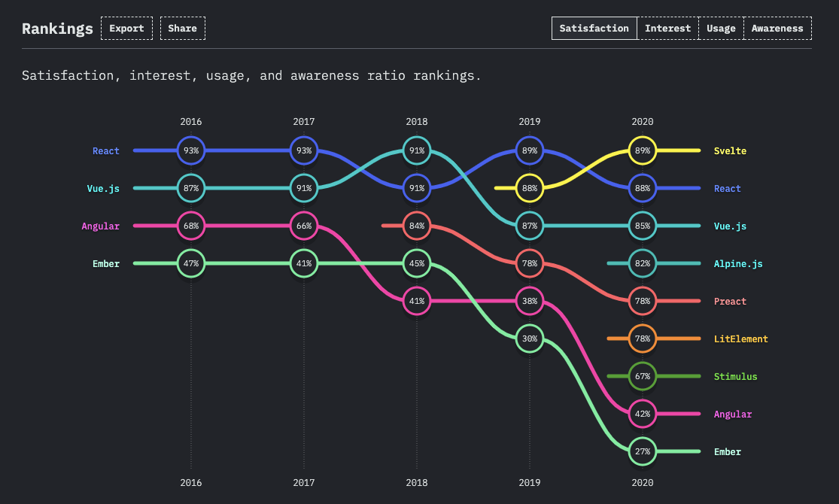Click the Export button

[126, 28]
